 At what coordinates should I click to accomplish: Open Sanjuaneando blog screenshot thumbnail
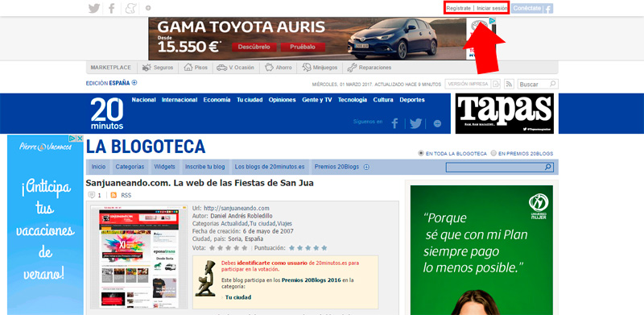[138, 257]
